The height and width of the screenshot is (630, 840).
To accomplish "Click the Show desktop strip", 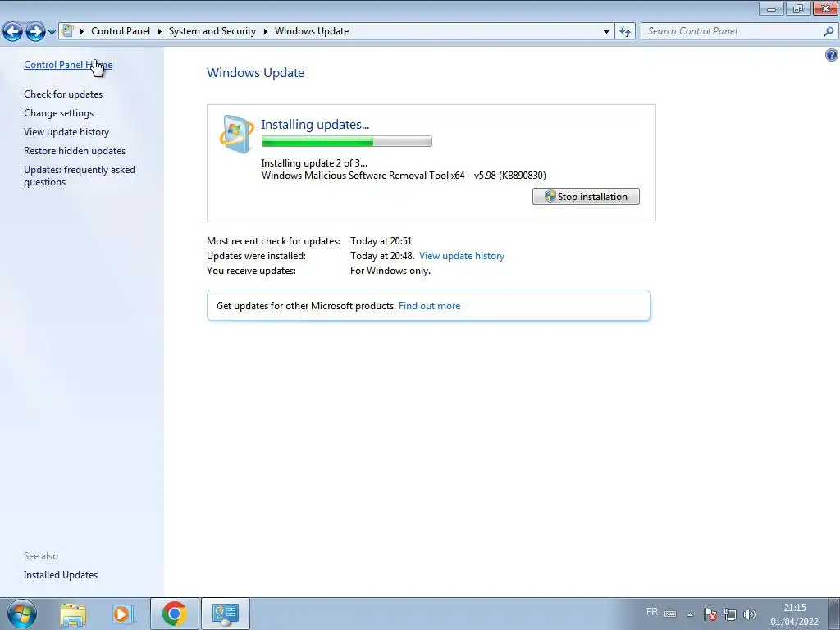I will click(x=833, y=614).
